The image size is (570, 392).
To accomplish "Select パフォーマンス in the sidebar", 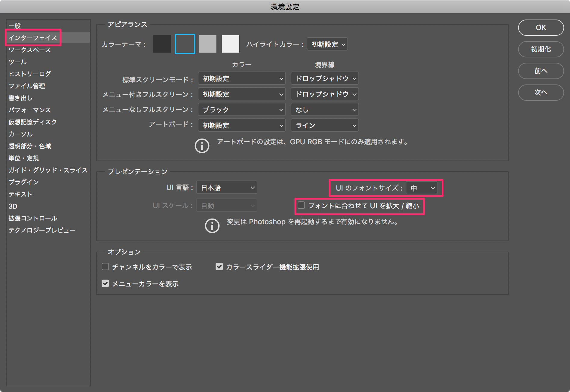I will [x=48, y=110].
